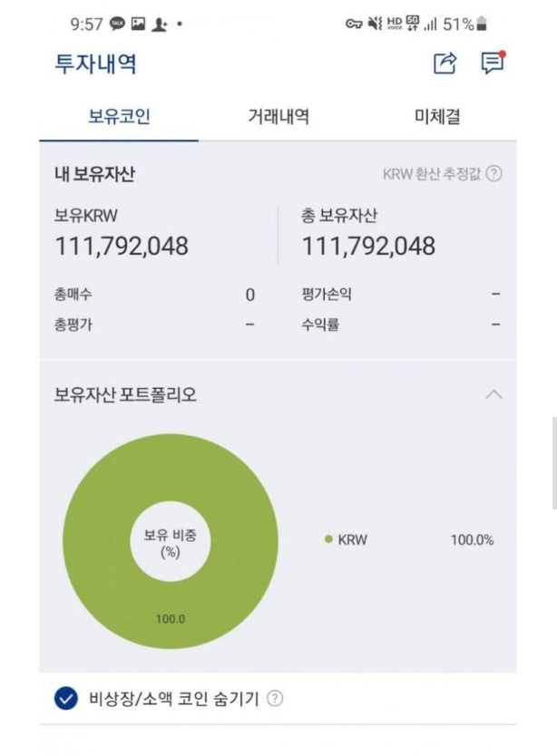This screenshot has height=756, width=557.
Task: Tap help icon beside KRW 환산 추정값
Action: click(x=494, y=174)
